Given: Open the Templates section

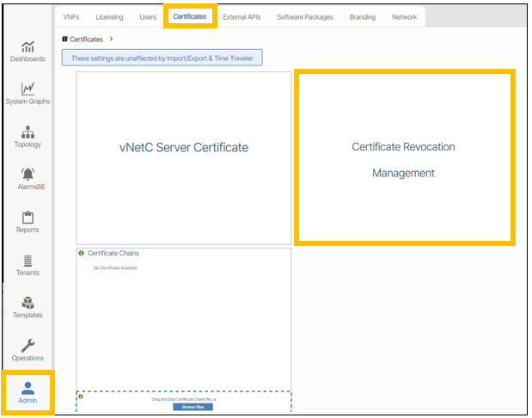Looking at the screenshot, I should (x=28, y=307).
